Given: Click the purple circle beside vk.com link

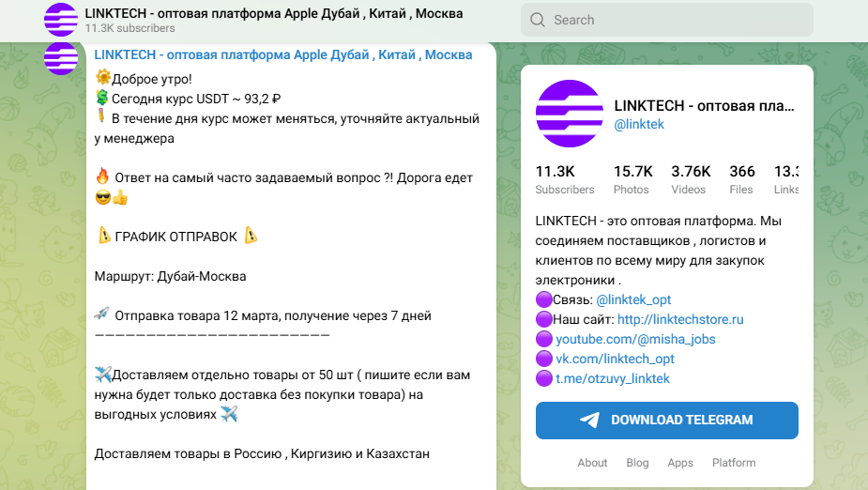Looking at the screenshot, I should 544,359.
